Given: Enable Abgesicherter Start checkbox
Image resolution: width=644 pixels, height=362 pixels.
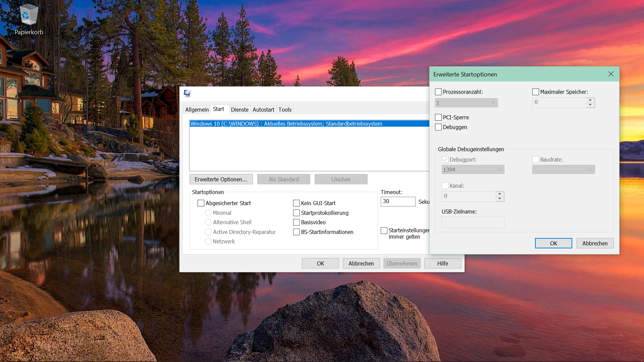Looking at the screenshot, I should pyautogui.click(x=201, y=203).
